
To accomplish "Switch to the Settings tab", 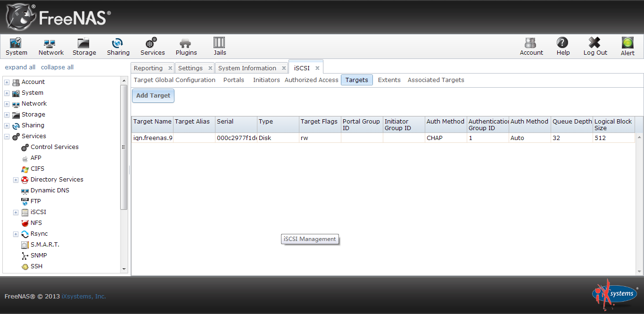I will (x=190, y=68).
